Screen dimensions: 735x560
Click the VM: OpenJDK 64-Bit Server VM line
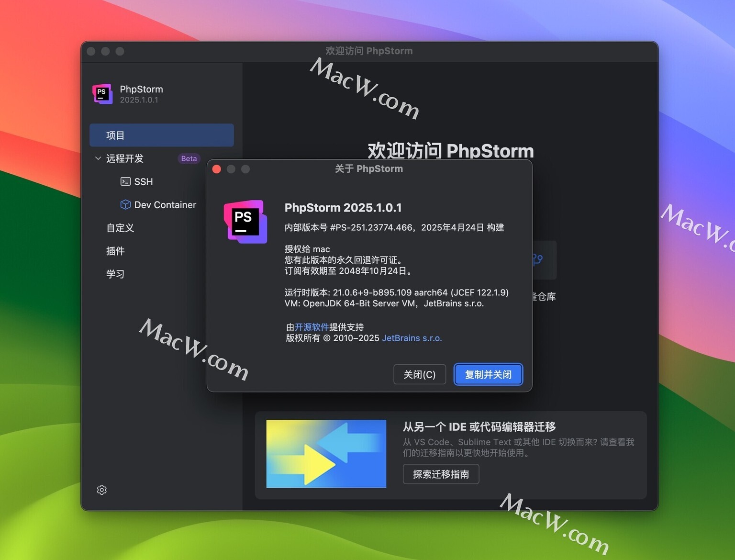click(384, 303)
